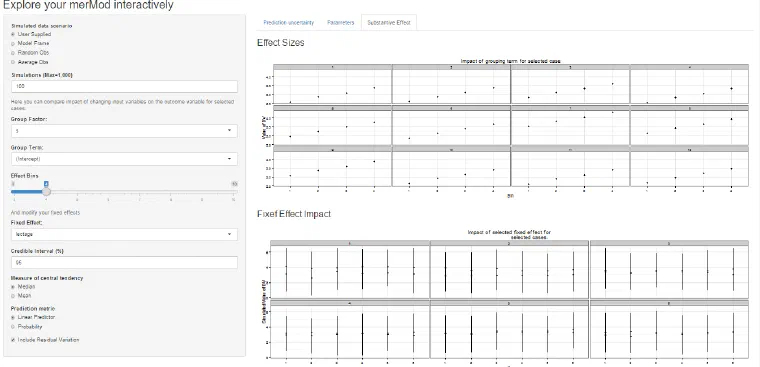Viewport: 760px width, 367px height.
Task: Open the Group Term dropdown
Action: 124,159
